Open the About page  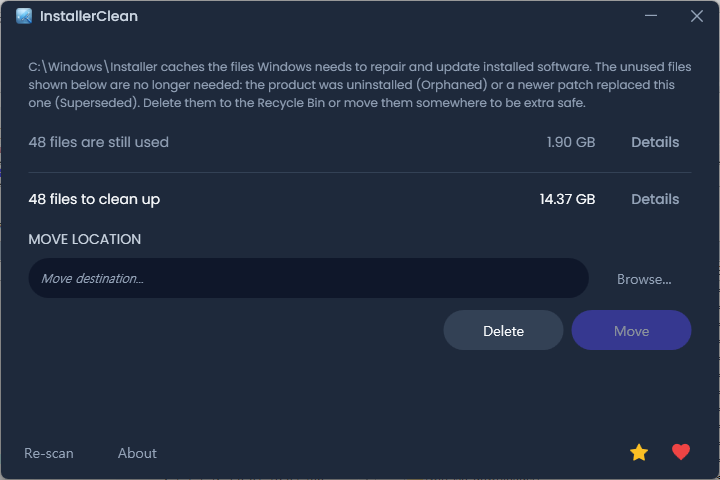tap(137, 453)
